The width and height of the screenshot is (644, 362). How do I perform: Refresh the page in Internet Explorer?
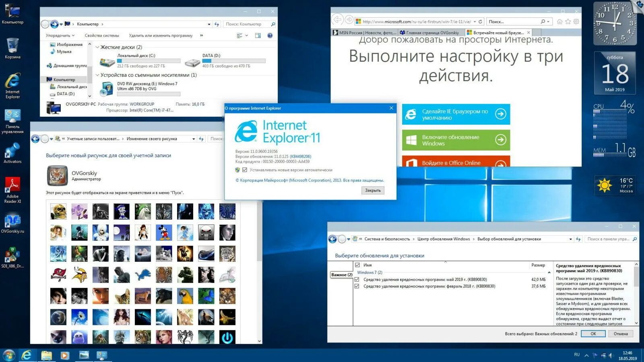[480, 22]
